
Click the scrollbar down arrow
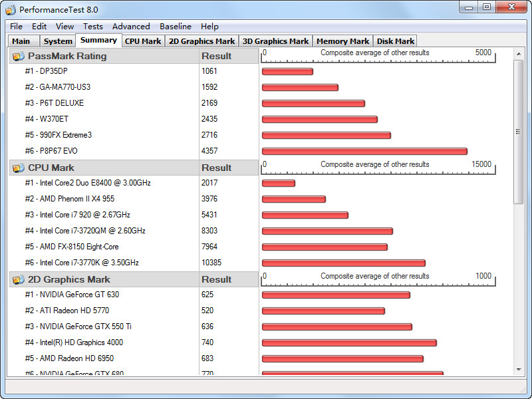pyautogui.click(x=519, y=370)
